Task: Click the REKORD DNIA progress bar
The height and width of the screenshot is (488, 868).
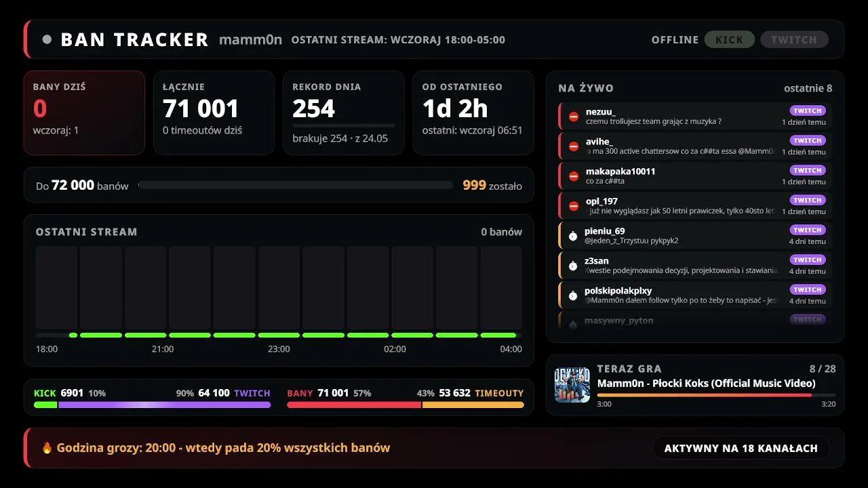Action: click(x=344, y=125)
